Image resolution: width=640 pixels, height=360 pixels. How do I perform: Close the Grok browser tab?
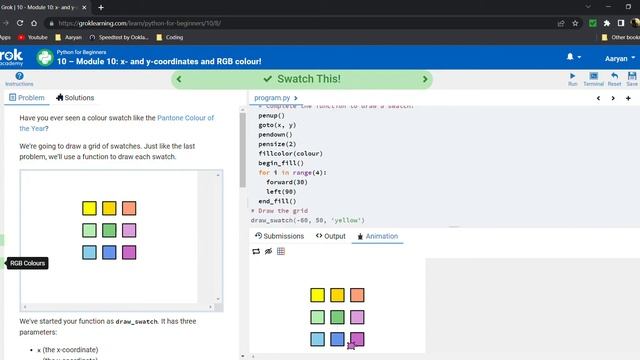[x=84, y=7]
